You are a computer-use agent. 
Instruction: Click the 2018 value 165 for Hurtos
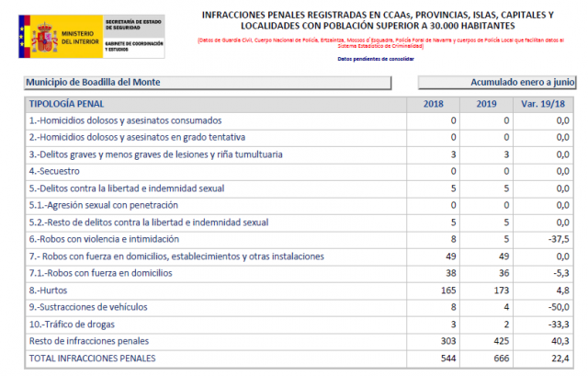(x=448, y=291)
